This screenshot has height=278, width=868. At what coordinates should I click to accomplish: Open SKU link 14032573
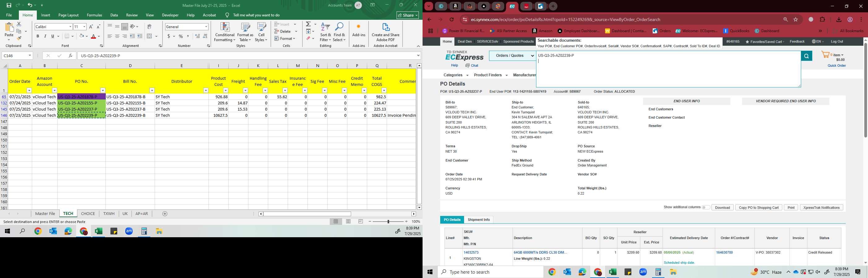pyautogui.click(x=471, y=252)
